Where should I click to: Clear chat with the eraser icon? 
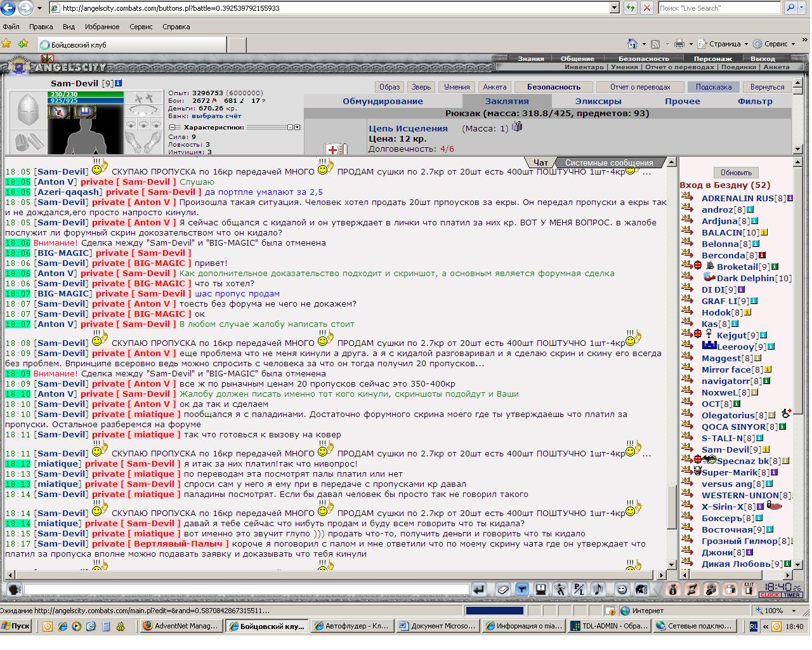[x=503, y=590]
